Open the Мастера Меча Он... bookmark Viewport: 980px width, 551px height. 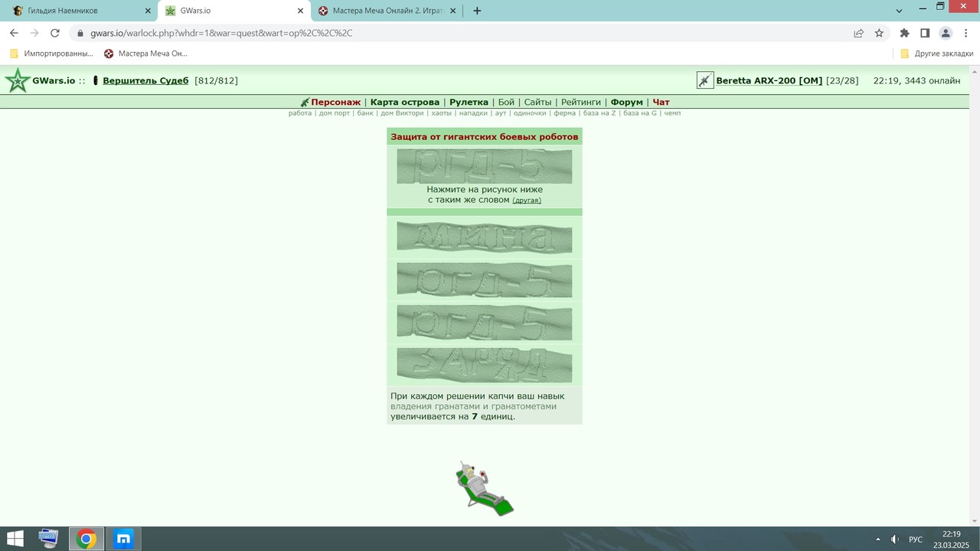pos(145,54)
